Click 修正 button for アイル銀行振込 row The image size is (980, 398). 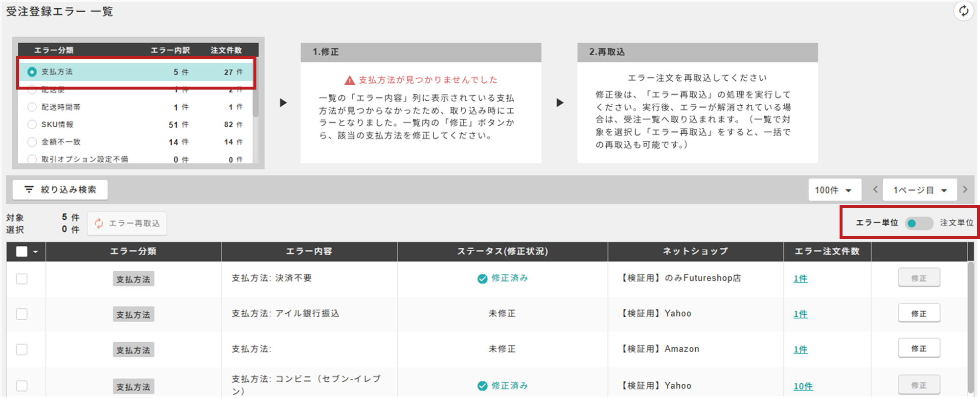919,313
